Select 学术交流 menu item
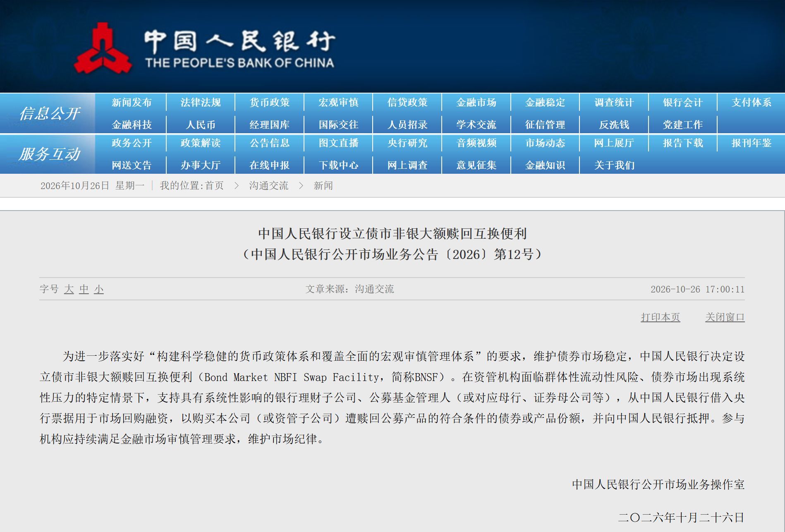785x532 pixels. [476, 125]
